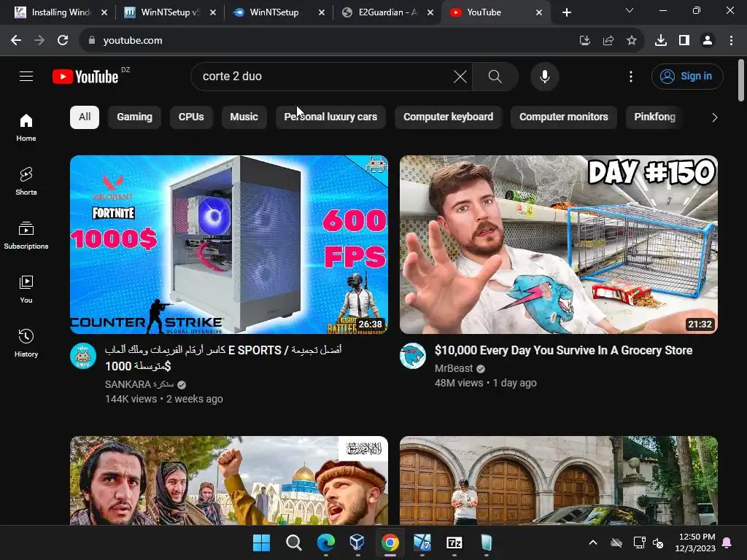Select the Computer monitors chip
This screenshot has width=747, height=560.
coord(564,117)
